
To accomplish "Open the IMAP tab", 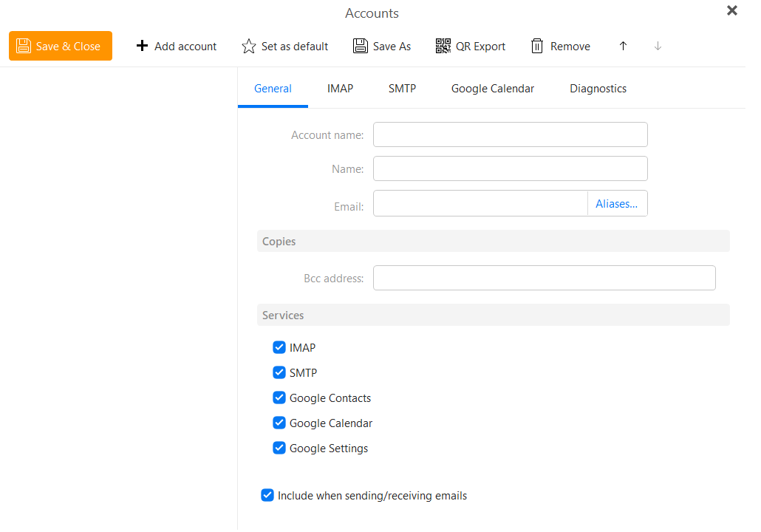I will (x=340, y=89).
